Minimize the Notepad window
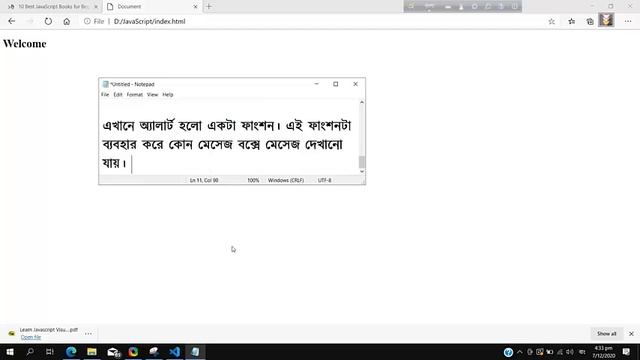The height and width of the screenshot is (360, 640). 316,84
